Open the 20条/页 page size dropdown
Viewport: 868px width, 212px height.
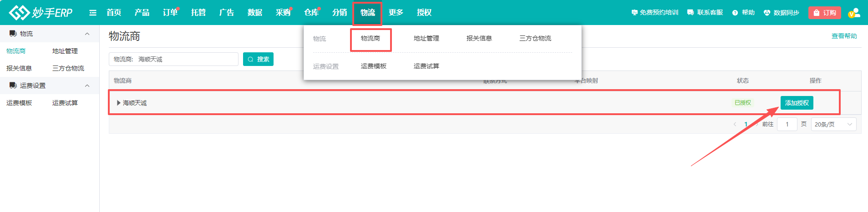coord(833,124)
